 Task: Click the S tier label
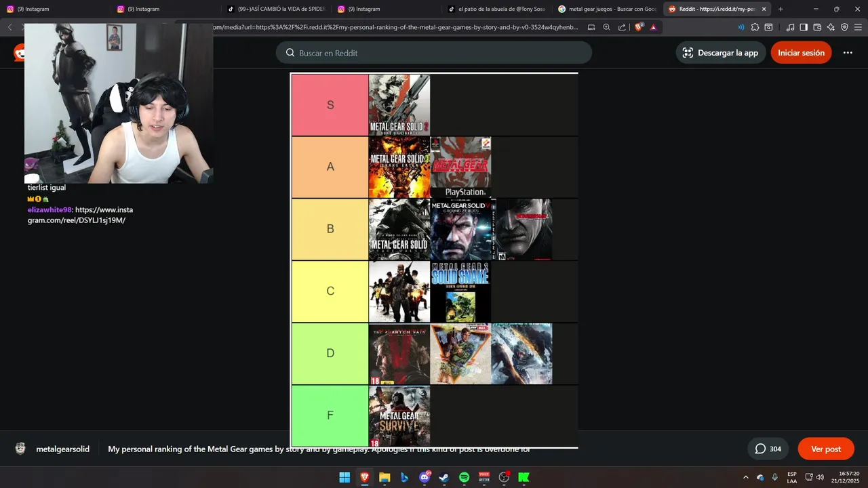pyautogui.click(x=330, y=105)
